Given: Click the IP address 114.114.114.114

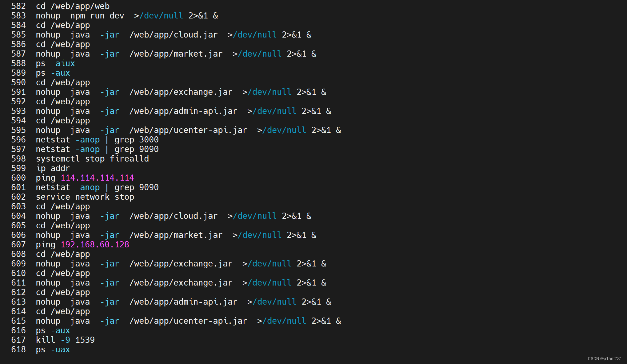Looking at the screenshot, I should 97,178.
